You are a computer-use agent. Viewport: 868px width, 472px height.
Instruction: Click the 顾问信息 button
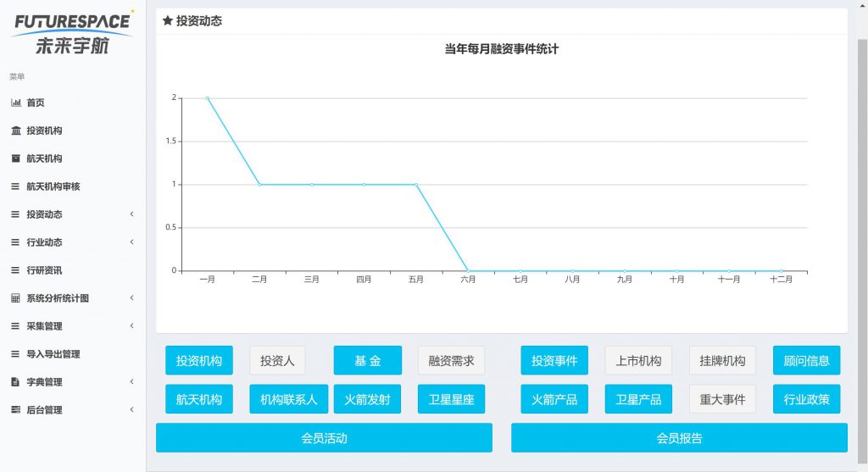(x=807, y=361)
